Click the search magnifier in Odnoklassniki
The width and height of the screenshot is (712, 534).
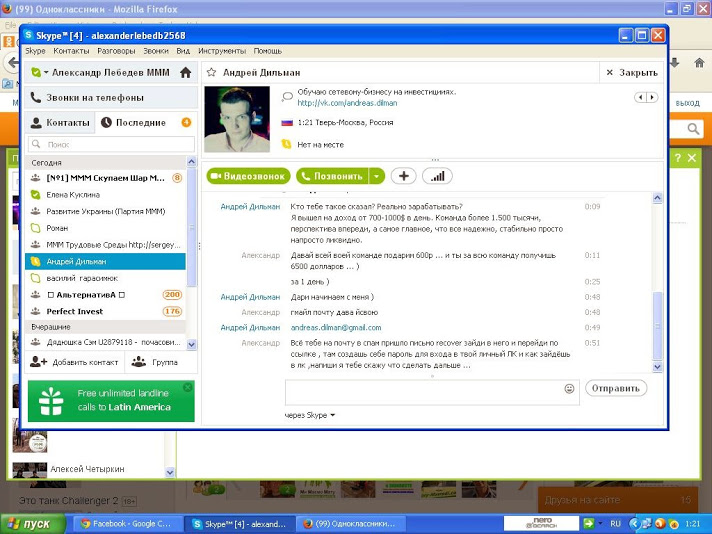693,129
